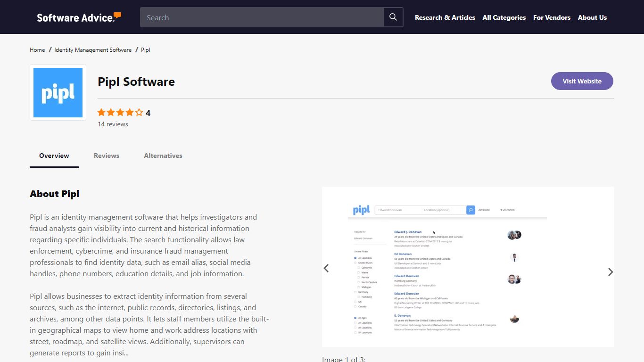
Task: Click the 14 reviews link
Action: click(113, 124)
